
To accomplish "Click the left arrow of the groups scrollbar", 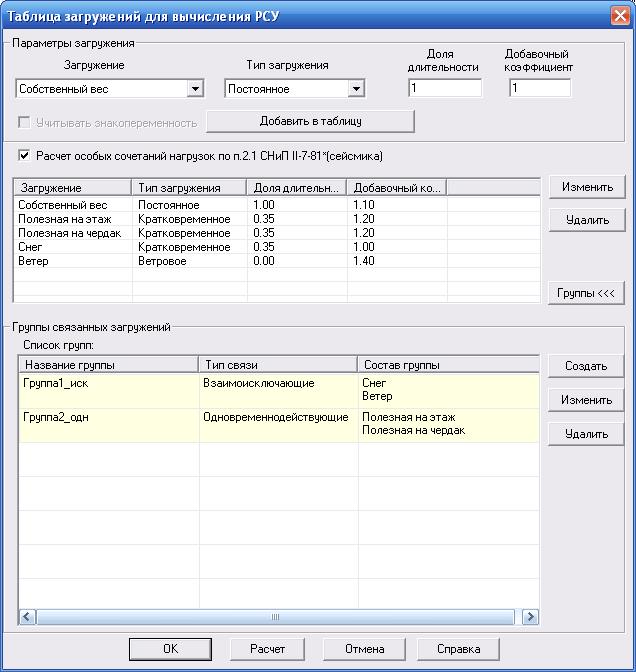I will [x=27, y=617].
